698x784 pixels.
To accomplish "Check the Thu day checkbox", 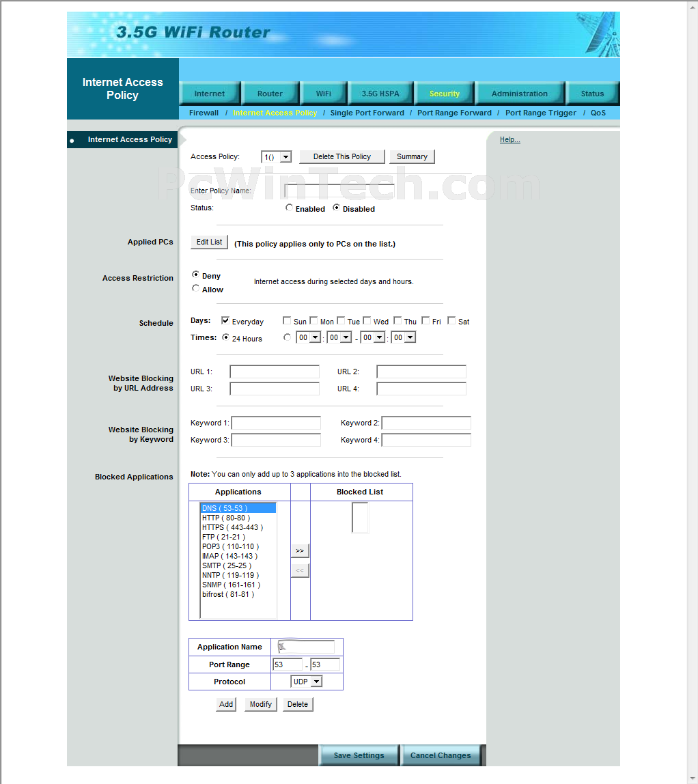I will coord(397,320).
